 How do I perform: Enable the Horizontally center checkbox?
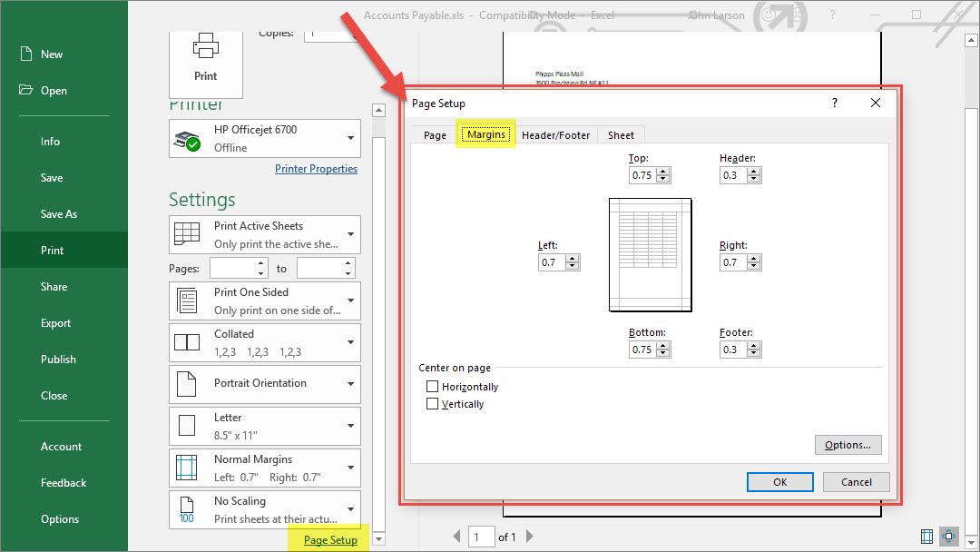[432, 387]
